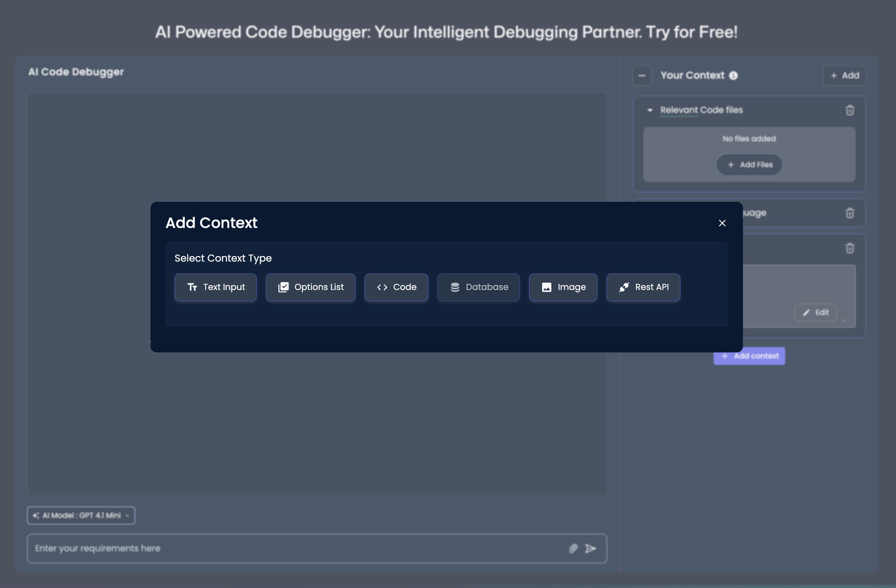
Task: Pick the Database context type
Action: point(479,287)
